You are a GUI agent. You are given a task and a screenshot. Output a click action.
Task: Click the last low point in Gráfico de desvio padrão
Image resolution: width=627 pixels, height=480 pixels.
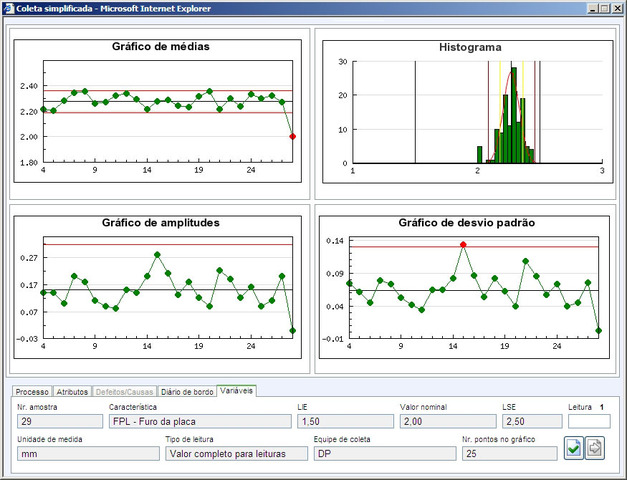[x=598, y=330]
